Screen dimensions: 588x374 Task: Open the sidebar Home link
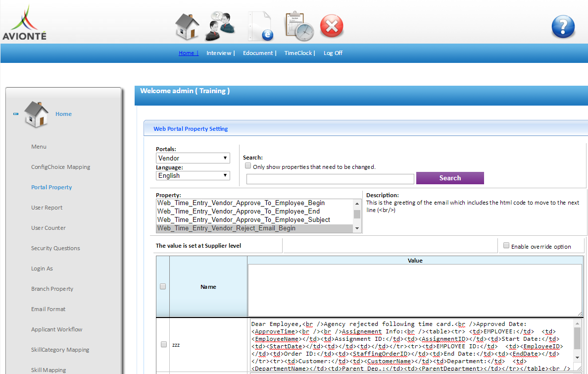[63, 114]
